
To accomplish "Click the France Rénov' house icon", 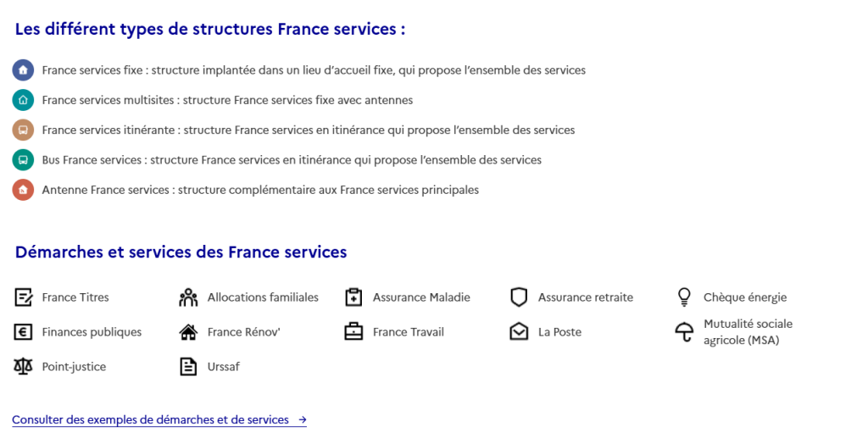I will (188, 332).
